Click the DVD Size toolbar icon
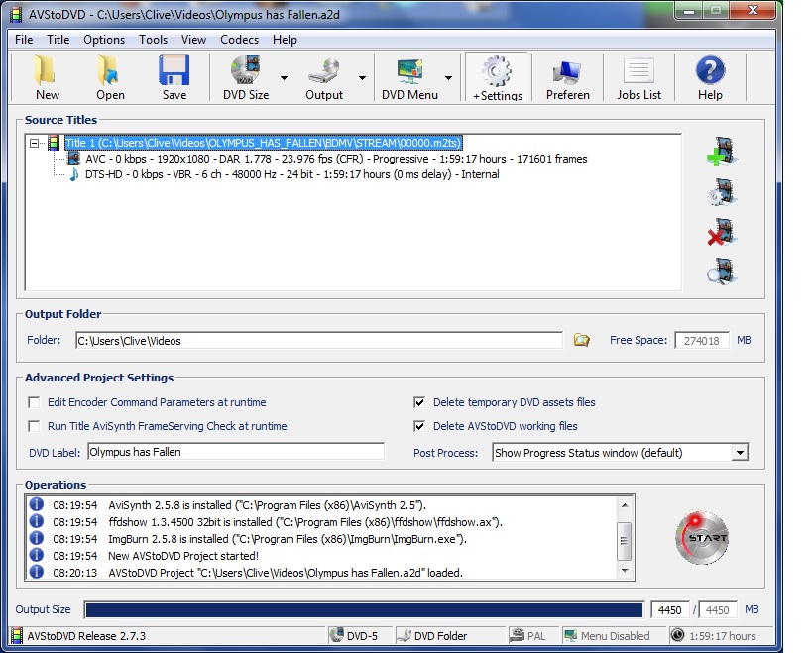Viewport: 812px width, 653px height. pos(246,77)
